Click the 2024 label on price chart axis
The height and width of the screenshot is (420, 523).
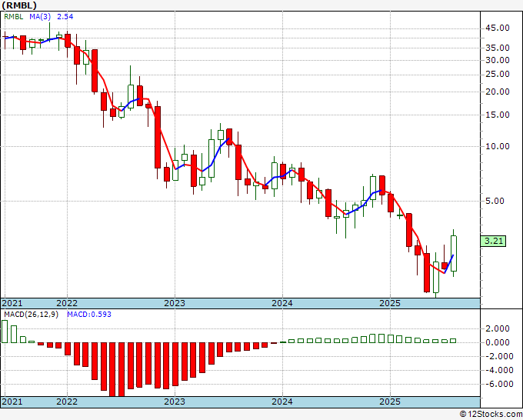click(x=282, y=303)
